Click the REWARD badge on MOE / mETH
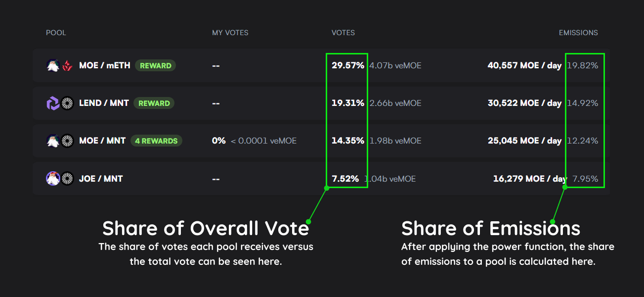The image size is (644, 297). [x=155, y=65]
